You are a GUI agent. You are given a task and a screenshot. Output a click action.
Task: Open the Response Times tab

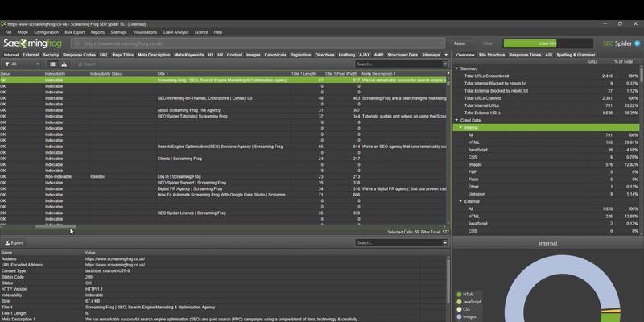point(526,55)
